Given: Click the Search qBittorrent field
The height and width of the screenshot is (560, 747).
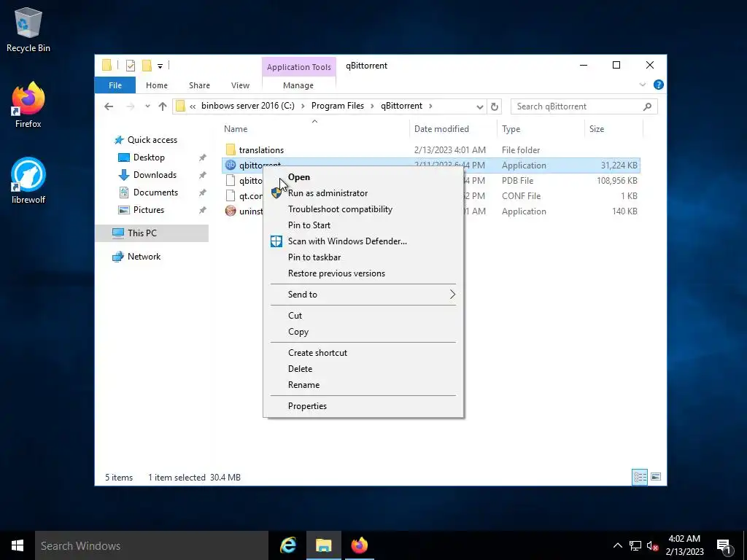Looking at the screenshot, I should pyautogui.click(x=584, y=106).
